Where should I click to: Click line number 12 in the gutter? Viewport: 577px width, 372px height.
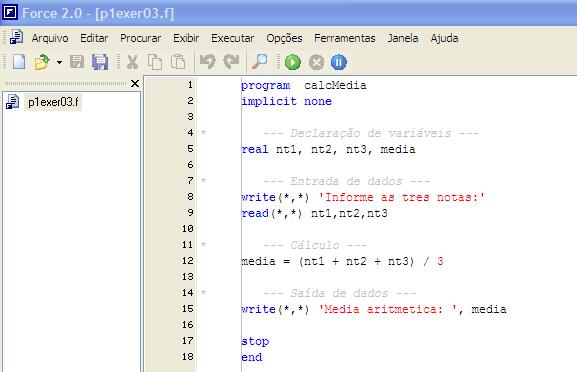click(188, 261)
